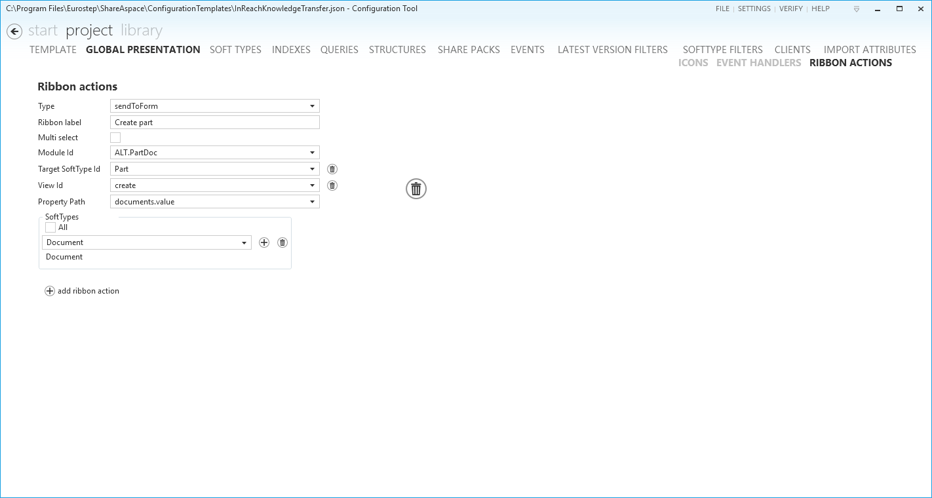
Task: Click trash icon beside View Id
Action: 332,185
